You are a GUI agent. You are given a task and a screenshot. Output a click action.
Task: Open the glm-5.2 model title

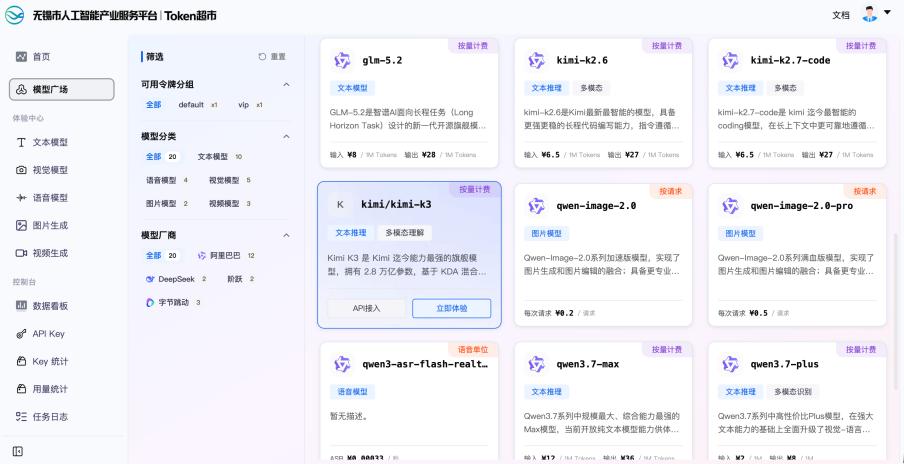pyautogui.click(x=382, y=60)
